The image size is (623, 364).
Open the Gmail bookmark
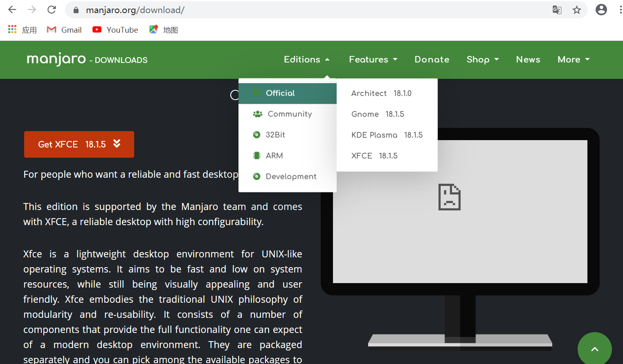64,30
